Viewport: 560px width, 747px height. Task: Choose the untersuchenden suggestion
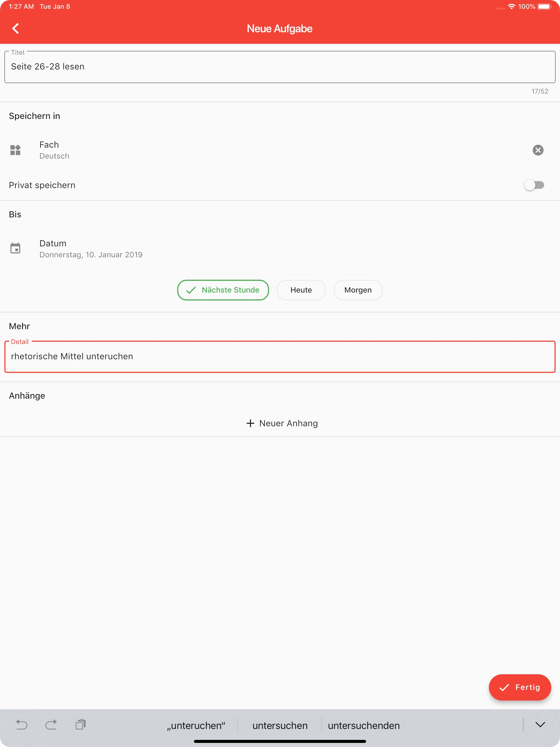pos(364,725)
